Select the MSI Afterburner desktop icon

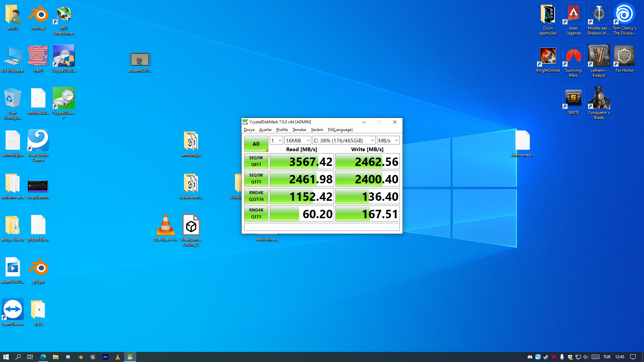(64, 19)
